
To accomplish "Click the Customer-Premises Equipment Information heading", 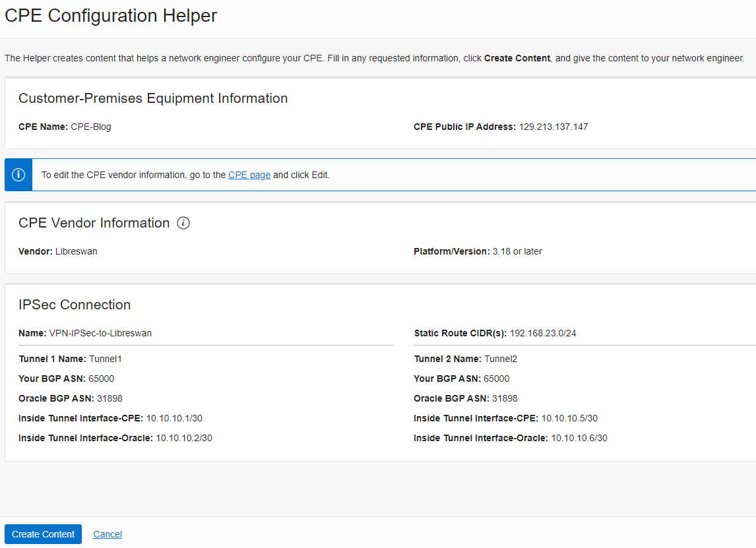I will pos(153,98).
